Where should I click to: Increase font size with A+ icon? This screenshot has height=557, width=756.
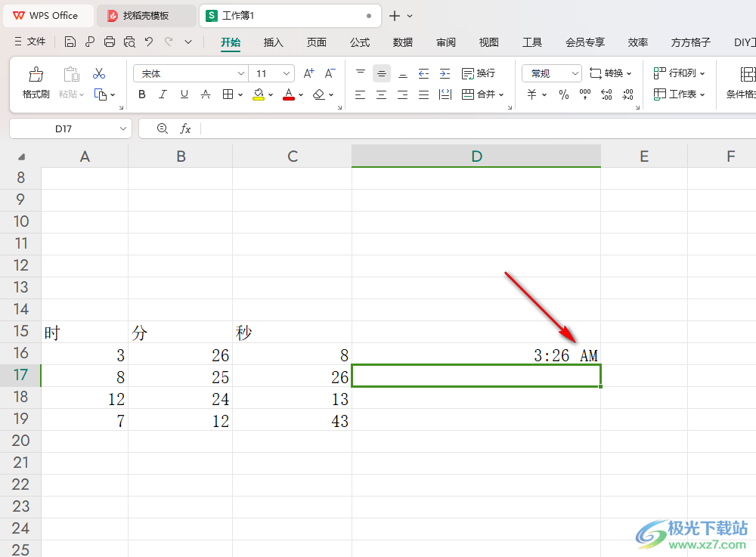click(308, 73)
